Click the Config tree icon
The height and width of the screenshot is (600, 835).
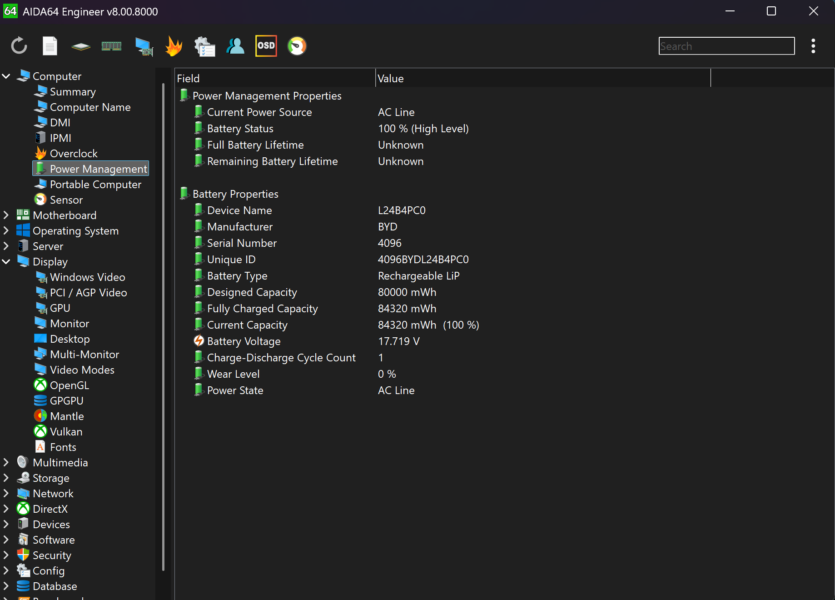[23, 571]
